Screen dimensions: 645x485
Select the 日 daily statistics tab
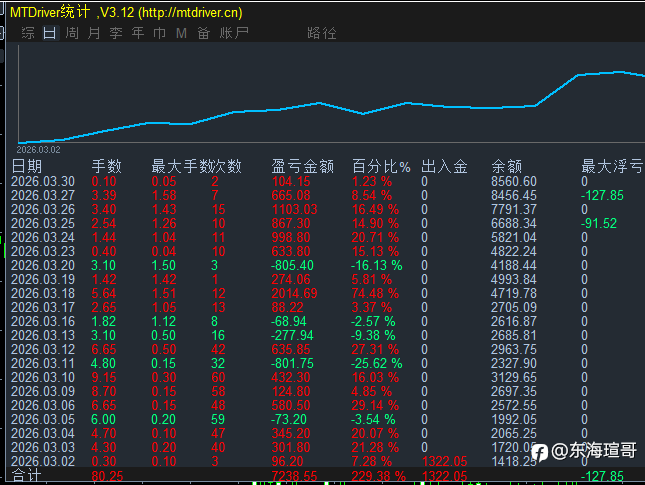[50, 33]
